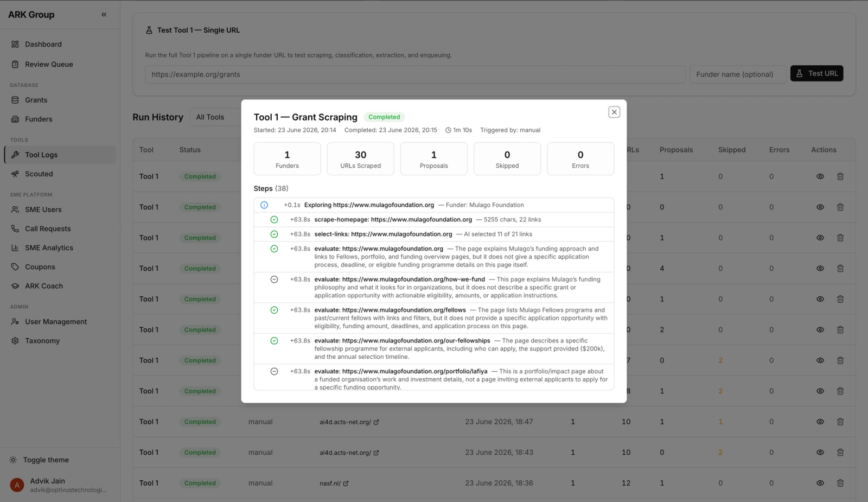Screen dimensions: 868x502
Task: Click minus icon on portfolio/lafiya step
Action: pos(274,372)
